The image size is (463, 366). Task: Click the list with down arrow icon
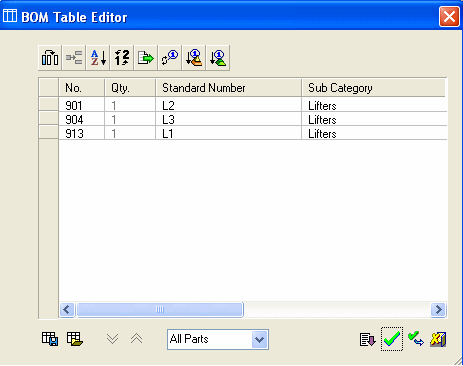[x=368, y=340]
